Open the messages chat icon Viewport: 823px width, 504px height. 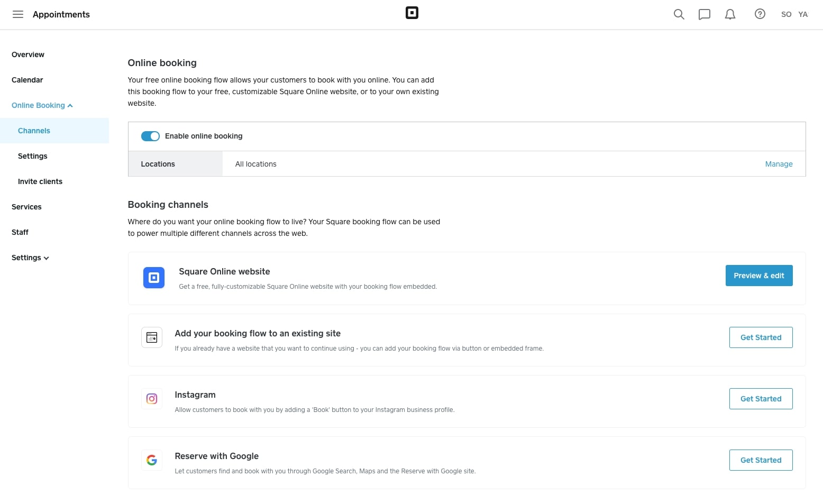tap(704, 14)
